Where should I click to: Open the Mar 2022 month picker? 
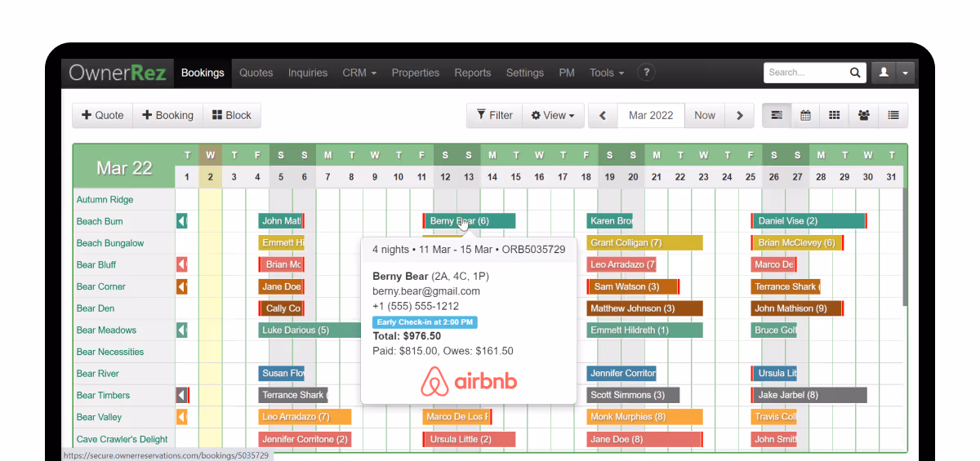coord(651,115)
